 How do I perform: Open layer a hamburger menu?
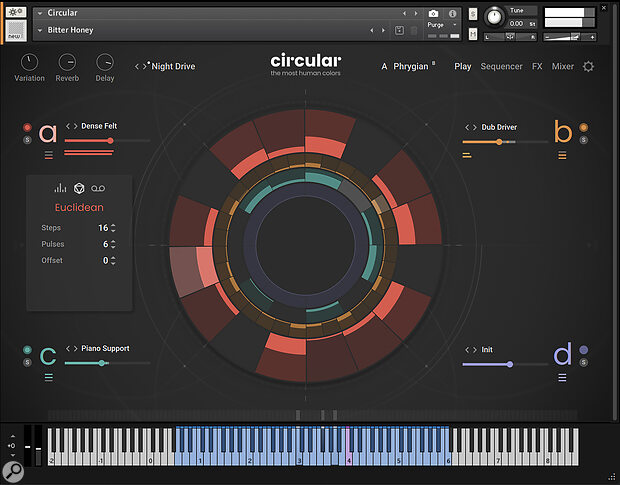point(49,155)
